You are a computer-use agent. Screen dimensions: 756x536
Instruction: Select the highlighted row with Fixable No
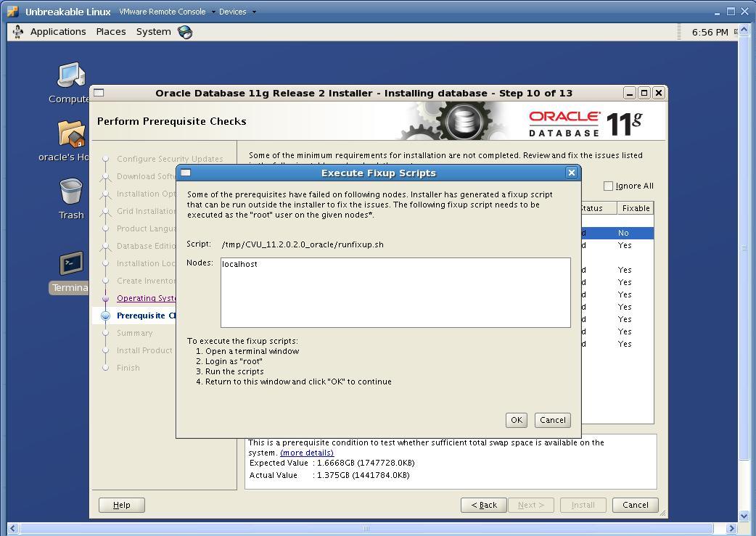pos(617,233)
